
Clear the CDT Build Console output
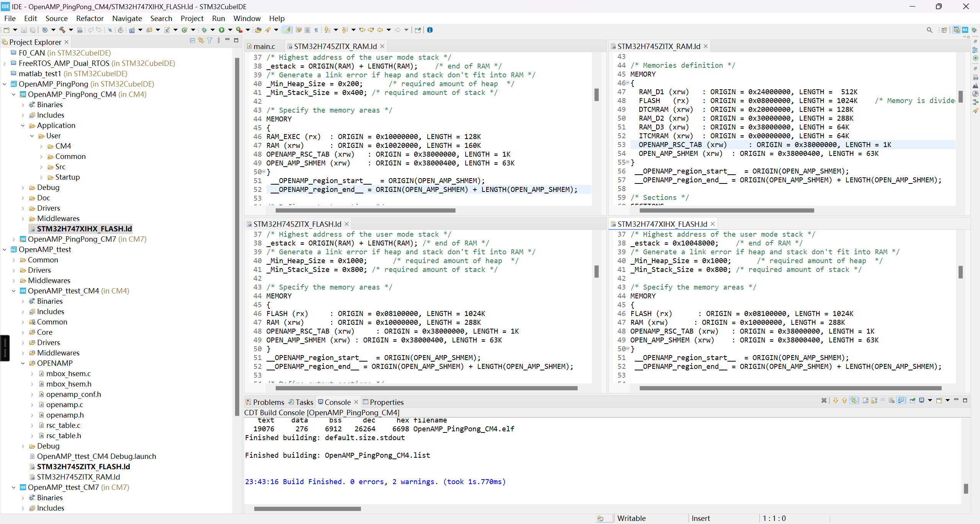pos(892,400)
